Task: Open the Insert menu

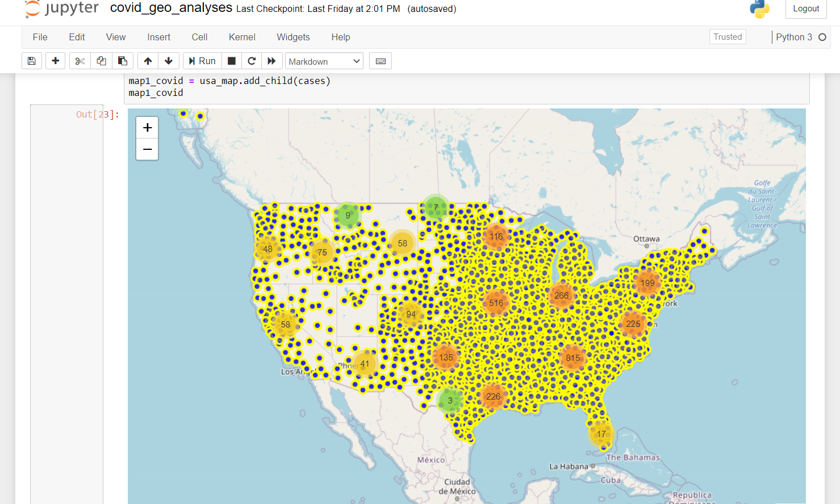Action: point(158,37)
